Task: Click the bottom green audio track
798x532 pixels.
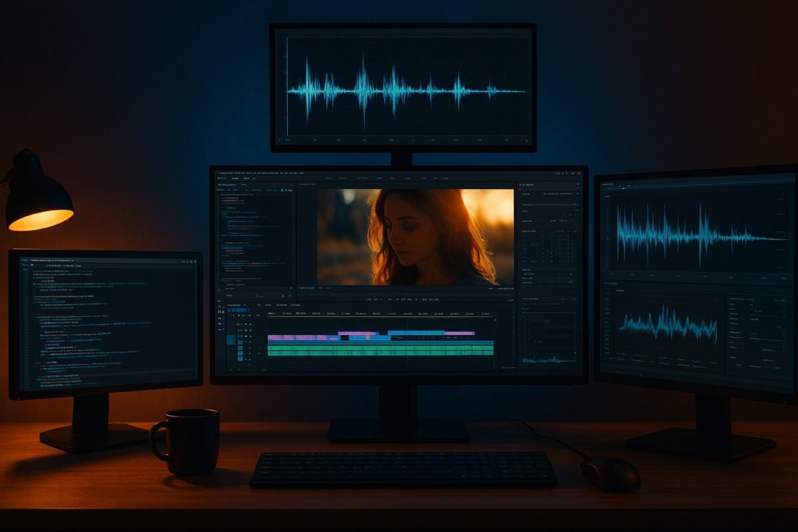Action: (x=380, y=353)
